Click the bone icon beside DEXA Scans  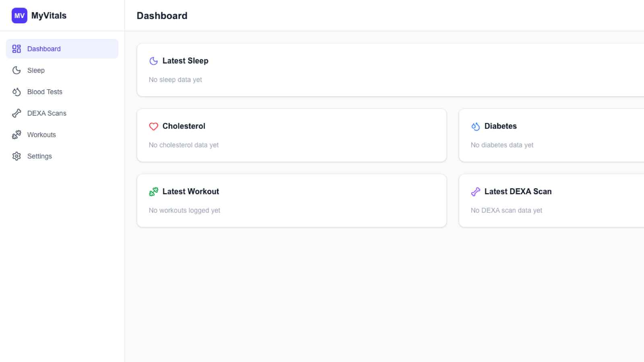click(16, 113)
